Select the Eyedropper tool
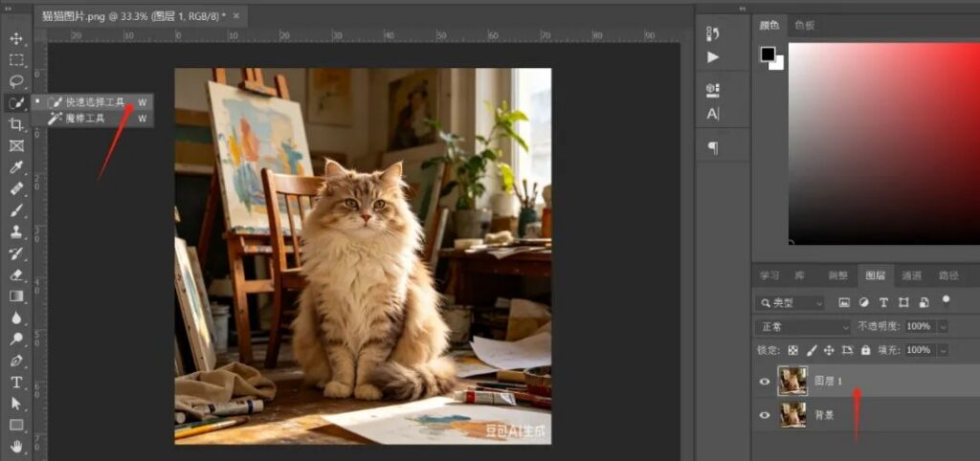This screenshot has height=461, width=980. coord(16,166)
